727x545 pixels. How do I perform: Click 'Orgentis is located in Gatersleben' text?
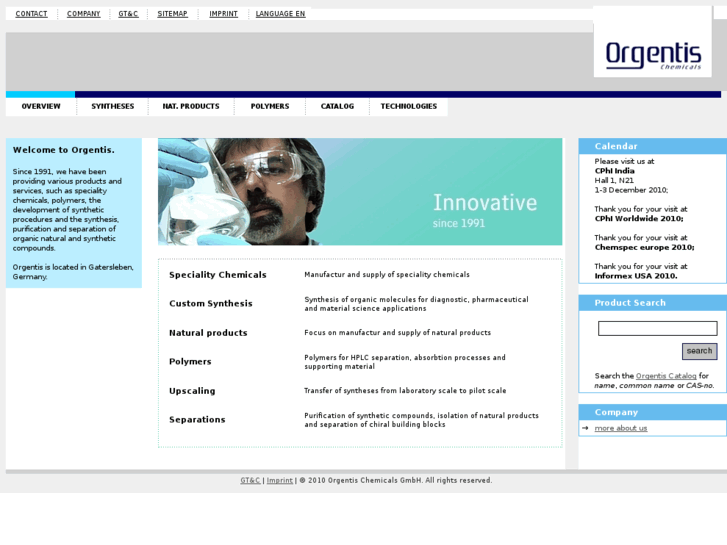point(73,272)
